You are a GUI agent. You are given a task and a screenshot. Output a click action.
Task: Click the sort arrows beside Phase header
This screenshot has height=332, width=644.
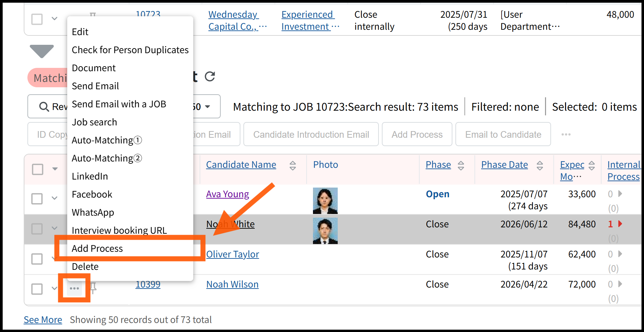461,165
